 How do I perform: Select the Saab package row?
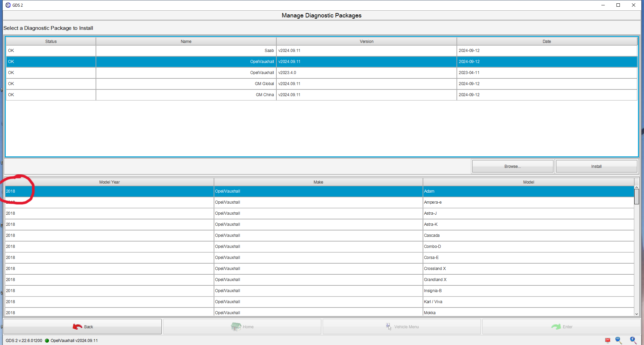pos(322,51)
